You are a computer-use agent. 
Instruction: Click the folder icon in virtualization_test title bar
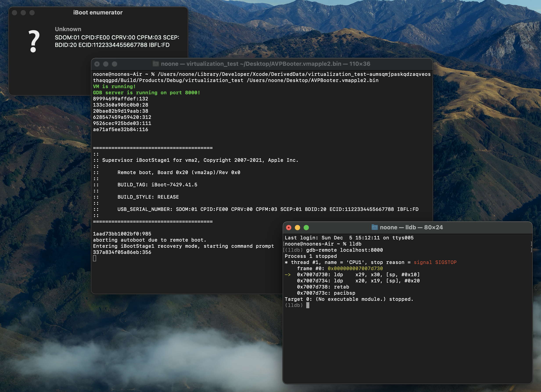click(x=156, y=64)
